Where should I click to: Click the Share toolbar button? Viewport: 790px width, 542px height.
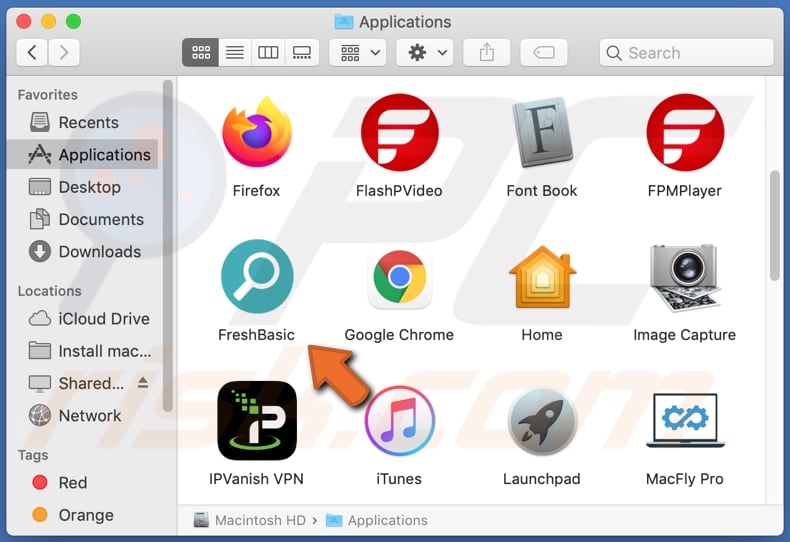pyautogui.click(x=487, y=52)
